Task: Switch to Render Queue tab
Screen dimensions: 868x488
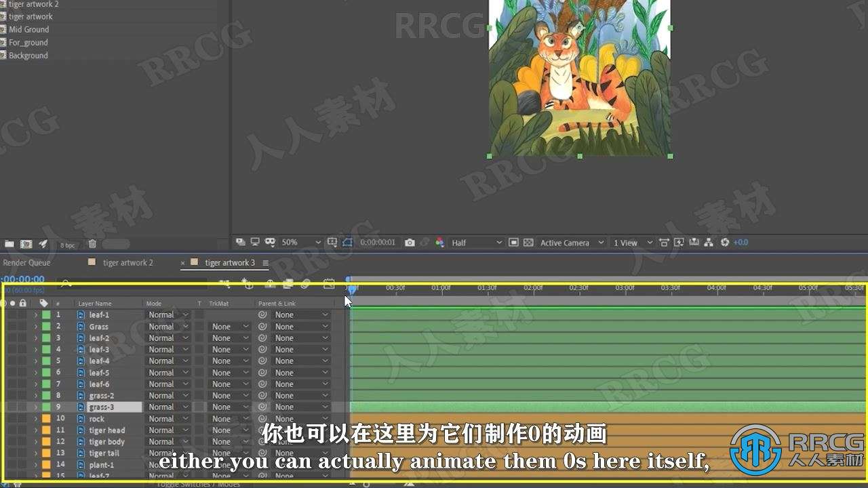Action: [x=26, y=262]
